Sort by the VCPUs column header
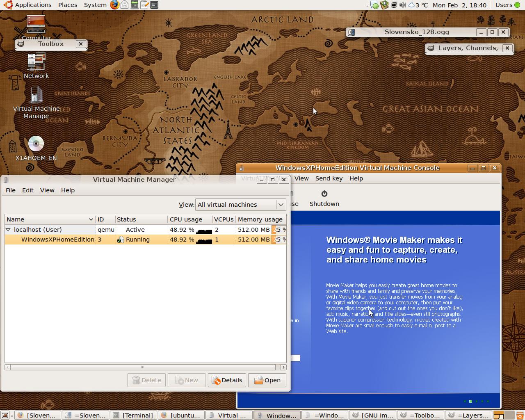The height and width of the screenshot is (420, 525). click(x=224, y=219)
